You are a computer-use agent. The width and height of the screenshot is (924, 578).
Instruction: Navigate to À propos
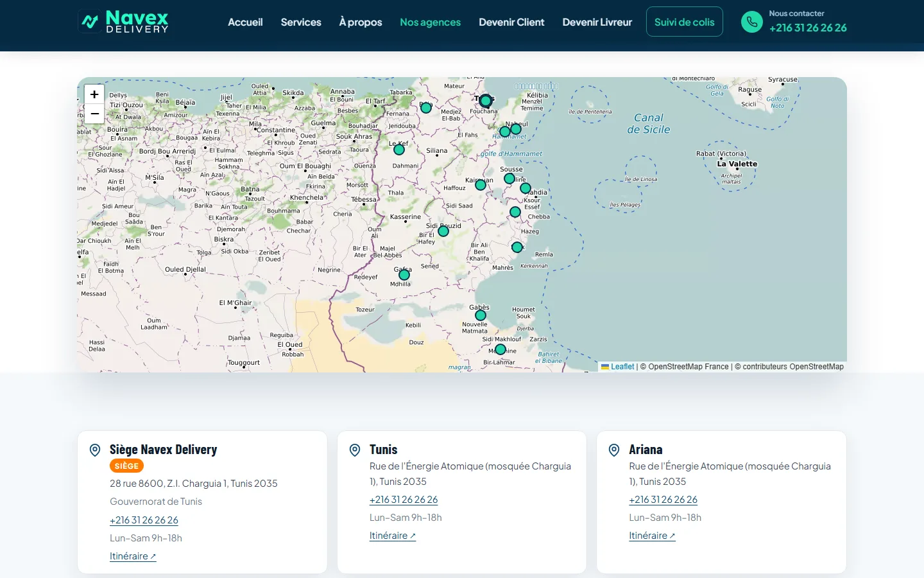point(361,22)
